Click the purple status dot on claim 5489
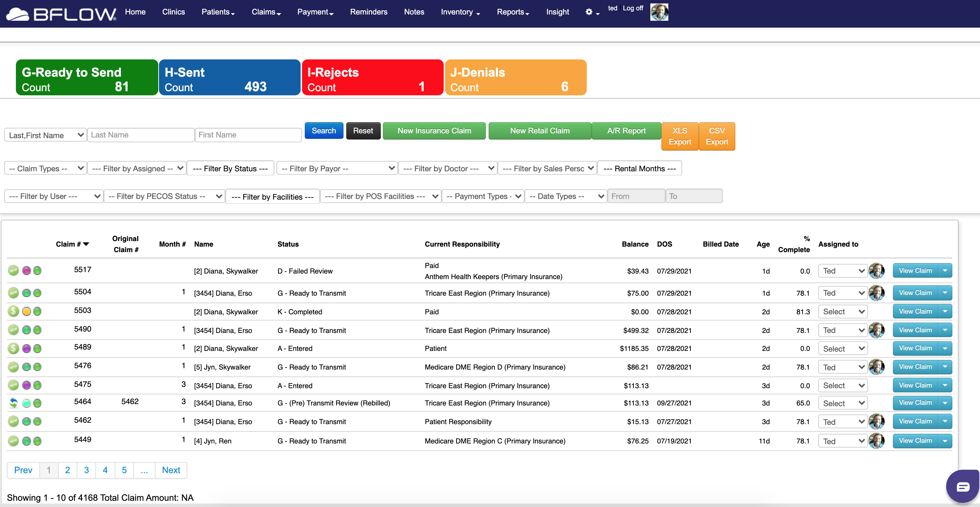Image resolution: width=980 pixels, height=507 pixels. tap(26, 348)
